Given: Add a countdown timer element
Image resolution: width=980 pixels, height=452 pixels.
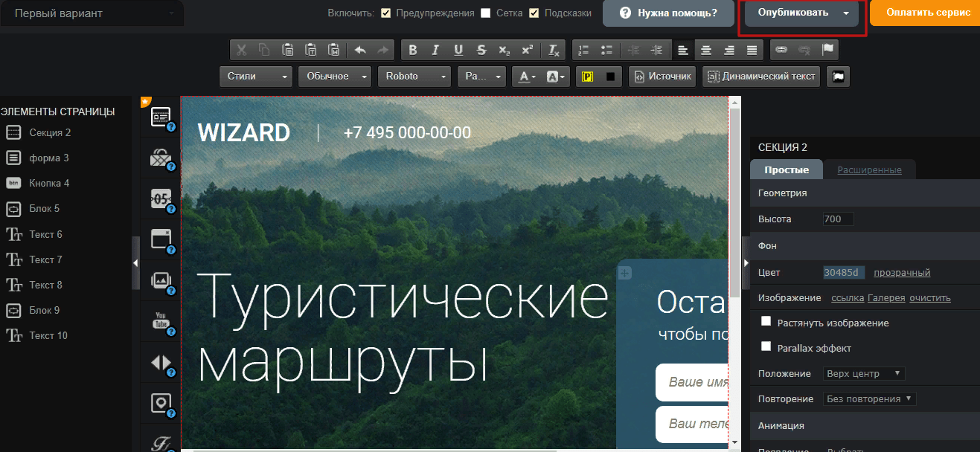Looking at the screenshot, I should (161, 198).
